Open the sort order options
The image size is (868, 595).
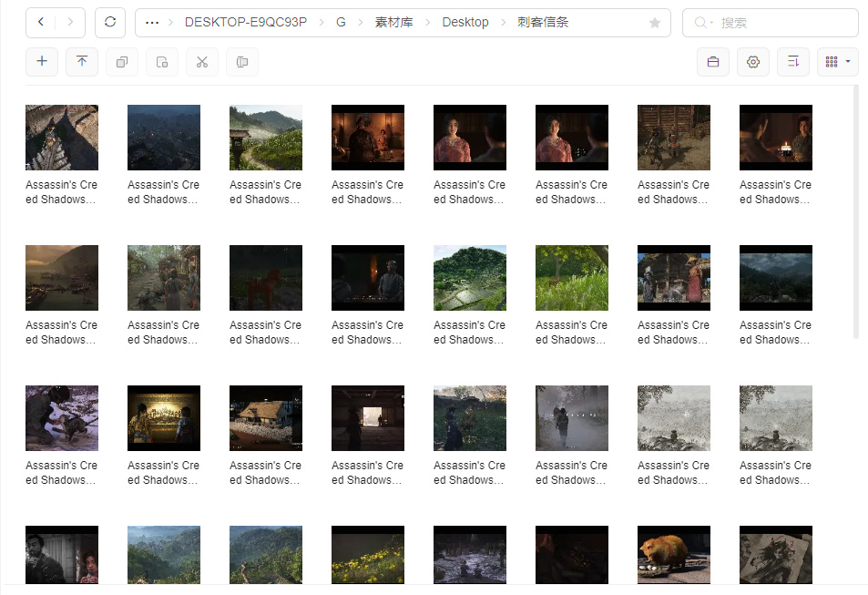(793, 61)
